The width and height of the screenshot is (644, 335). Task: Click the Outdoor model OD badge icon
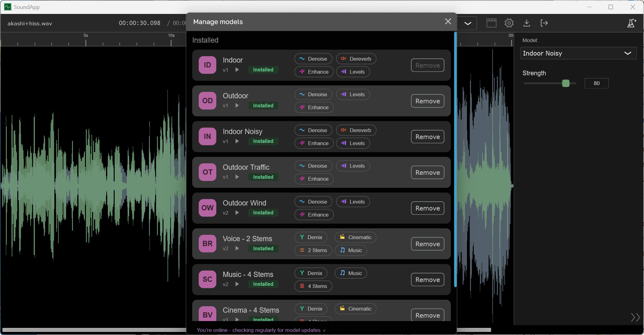coord(207,101)
